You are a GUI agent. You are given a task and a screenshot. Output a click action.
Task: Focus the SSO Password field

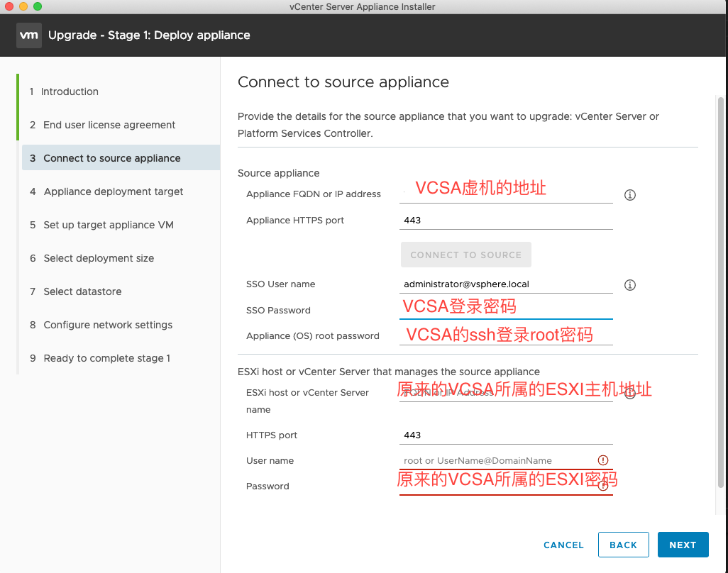click(506, 309)
